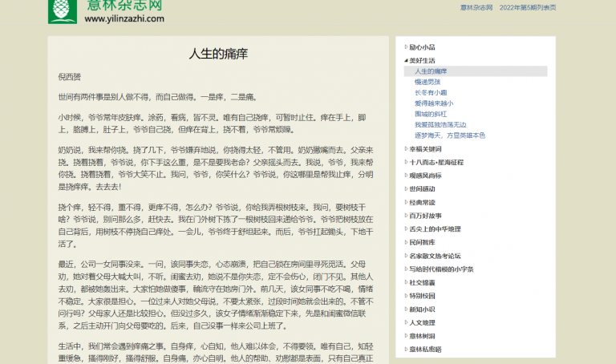Open 逐梦海天，方显英雄本色 article
Screen dimensions: 616x364
pos(450,135)
